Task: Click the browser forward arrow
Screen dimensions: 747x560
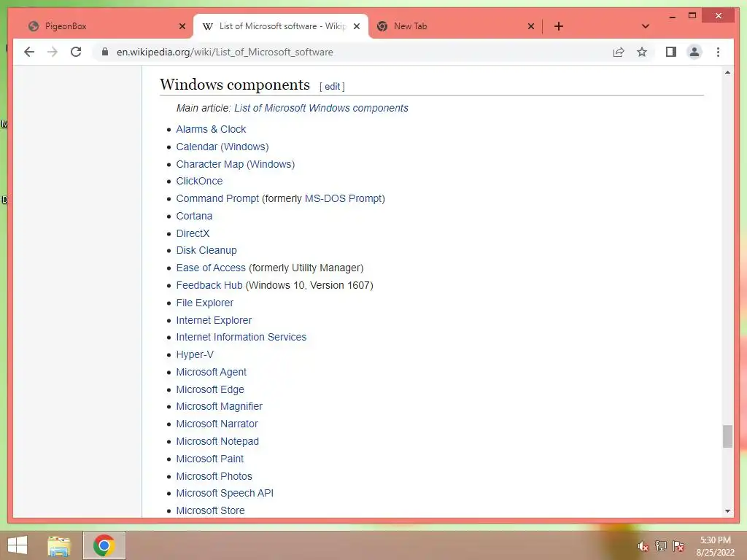Action: [53, 52]
